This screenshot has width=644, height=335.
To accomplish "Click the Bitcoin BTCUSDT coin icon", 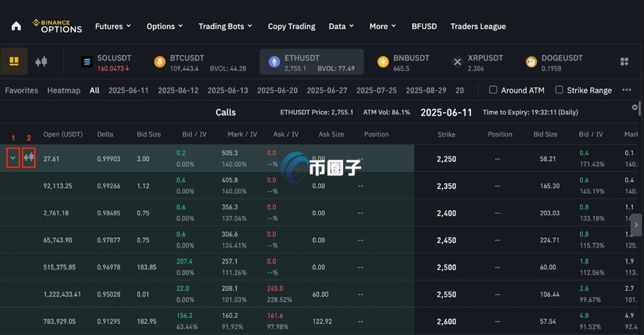I will tap(160, 62).
